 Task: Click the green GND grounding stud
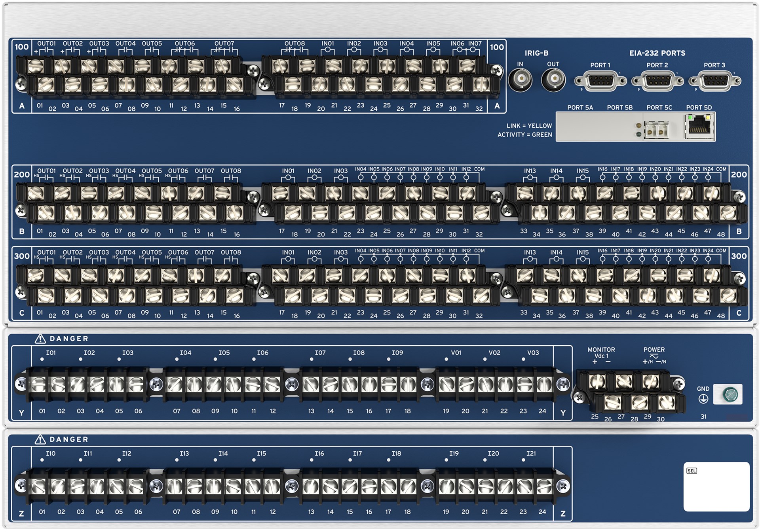pos(730,394)
